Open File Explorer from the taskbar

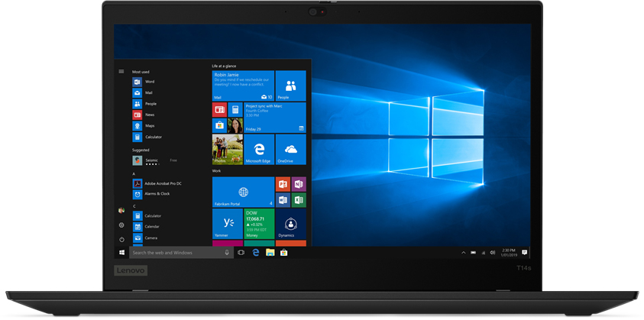(x=270, y=252)
